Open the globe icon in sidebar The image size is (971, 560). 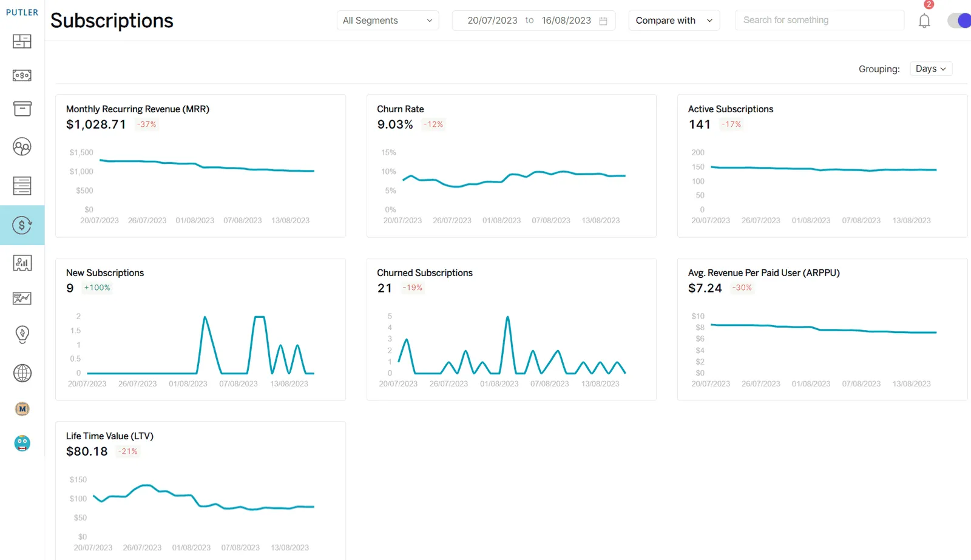click(x=22, y=373)
